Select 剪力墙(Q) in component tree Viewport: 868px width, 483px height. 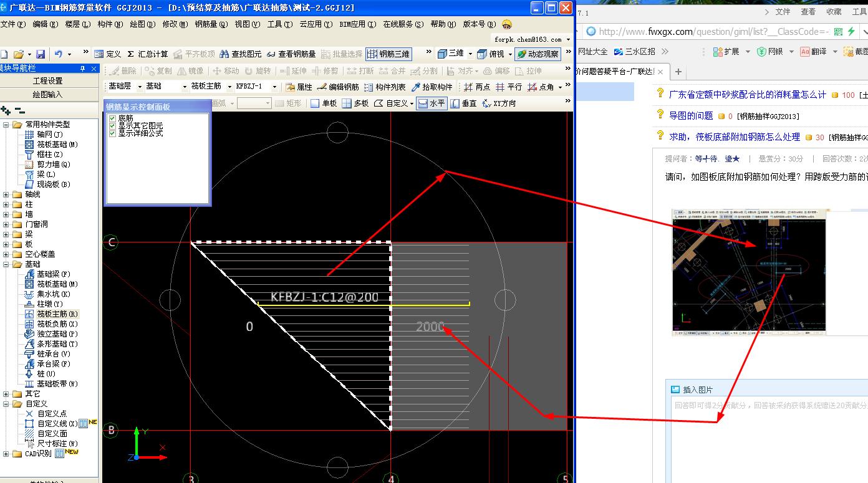click(47, 165)
